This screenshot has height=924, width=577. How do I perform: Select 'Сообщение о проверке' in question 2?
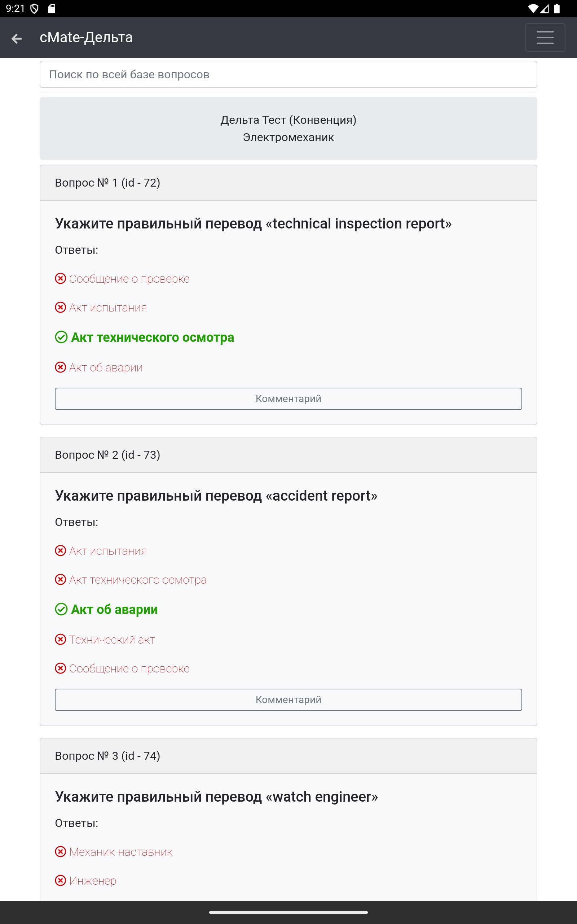[x=129, y=668]
